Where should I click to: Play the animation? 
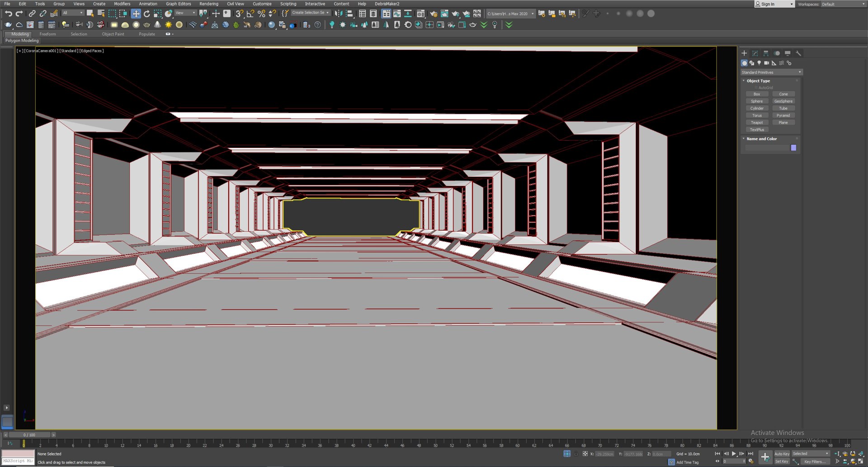pos(734,454)
